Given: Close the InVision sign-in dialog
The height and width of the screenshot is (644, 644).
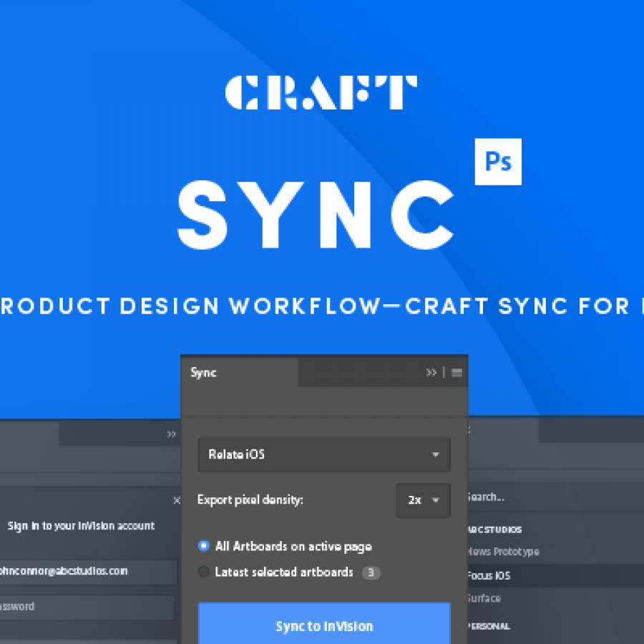Looking at the screenshot, I should tap(177, 501).
